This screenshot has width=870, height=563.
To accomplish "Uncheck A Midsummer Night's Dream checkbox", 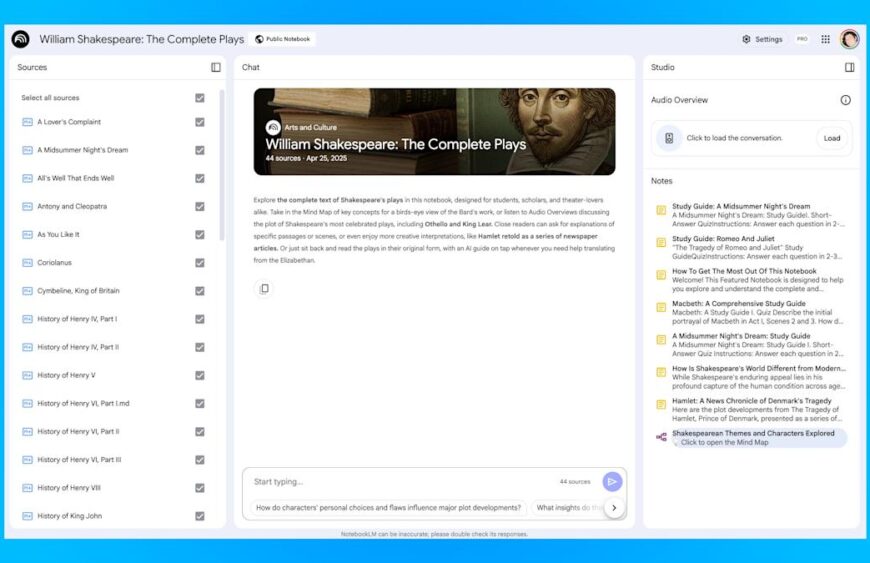I will point(200,150).
